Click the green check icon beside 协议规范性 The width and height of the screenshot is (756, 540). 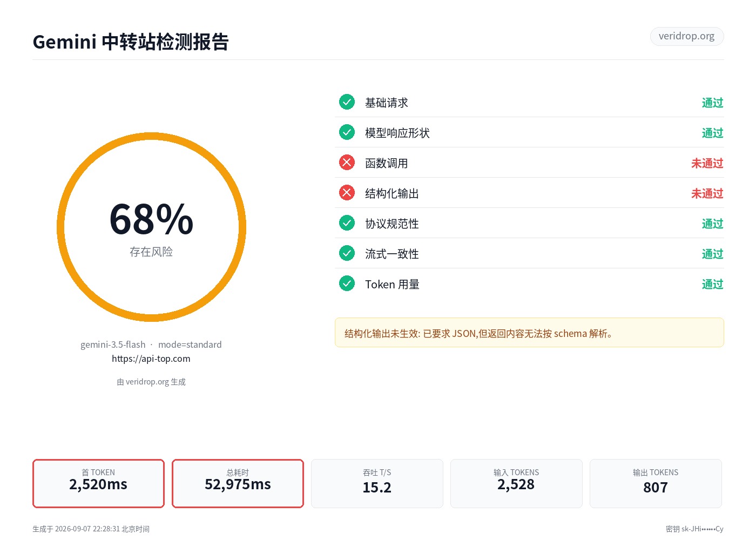(347, 222)
